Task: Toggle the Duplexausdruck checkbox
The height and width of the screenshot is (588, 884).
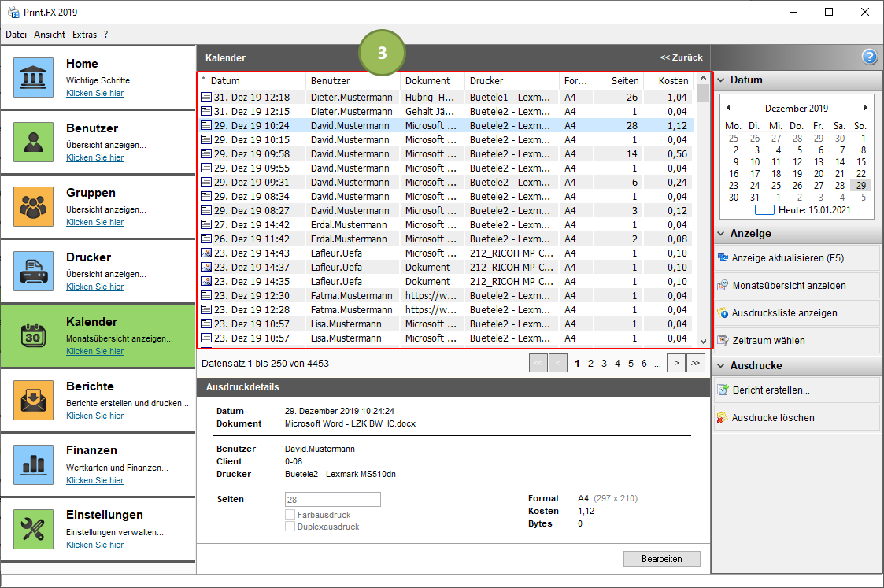Action: tap(290, 527)
